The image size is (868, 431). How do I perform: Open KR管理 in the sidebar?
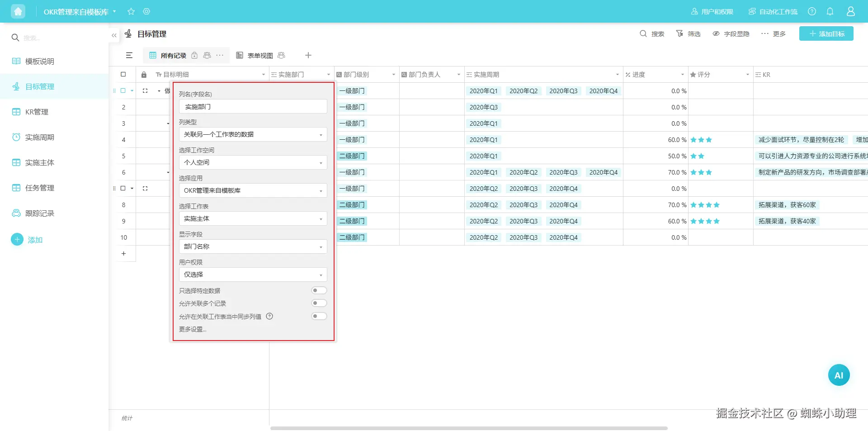coord(54,112)
